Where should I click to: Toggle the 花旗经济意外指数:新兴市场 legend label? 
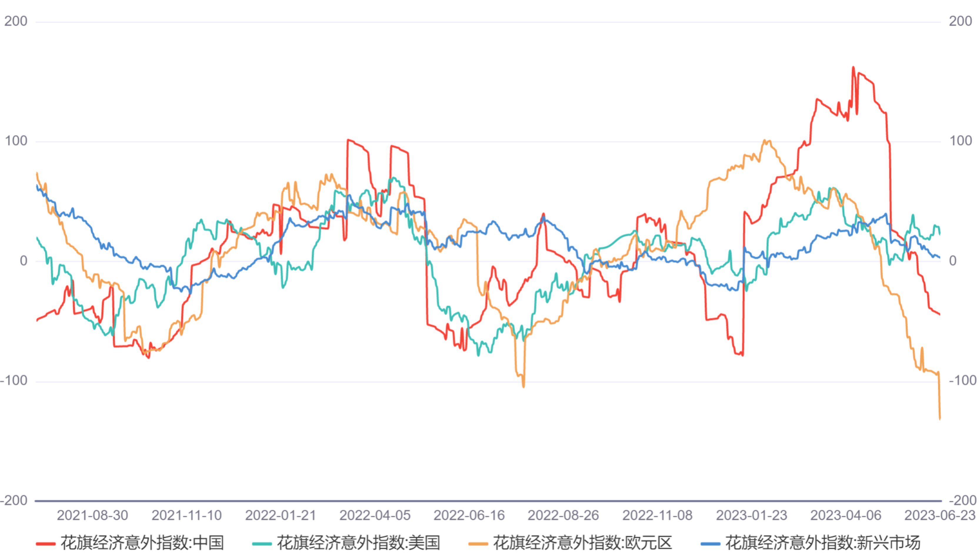[x=823, y=543]
